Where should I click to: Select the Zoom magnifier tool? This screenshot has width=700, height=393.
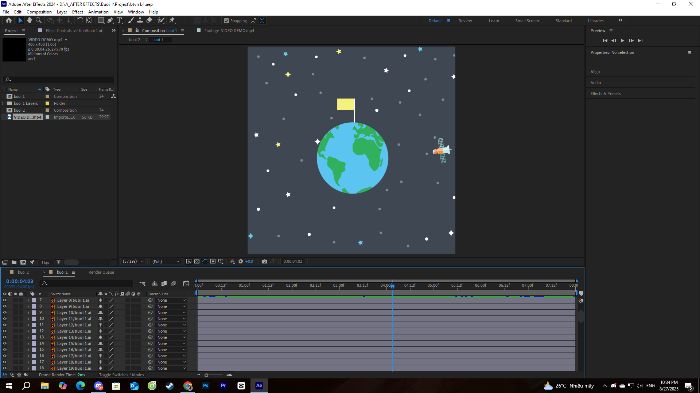pos(39,21)
